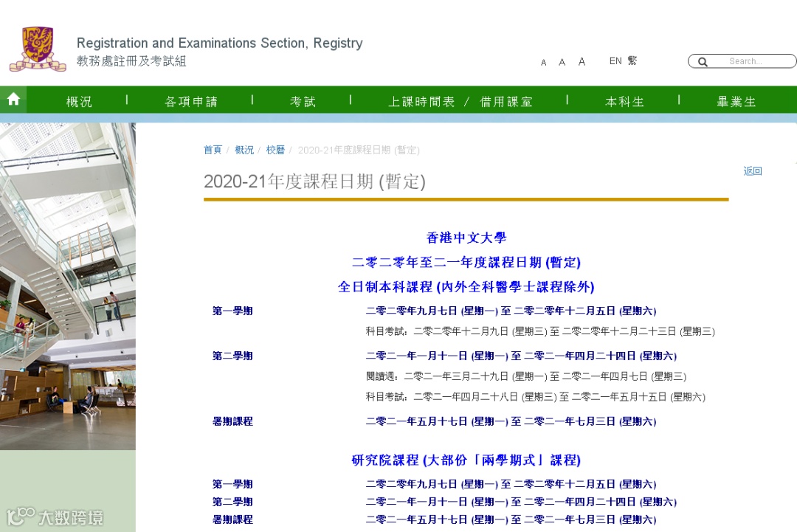Open the 畢業生 menu
Image resolution: width=797 pixels, height=532 pixels.
coord(736,102)
